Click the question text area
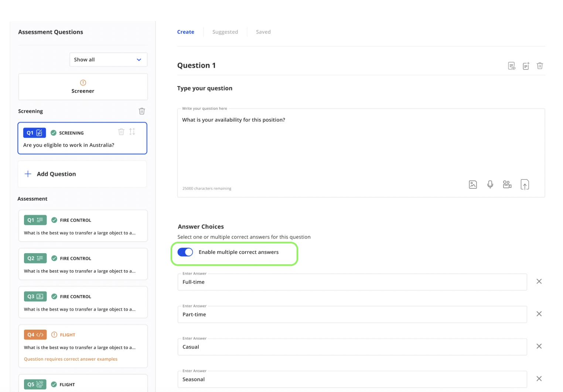The width and height of the screenshot is (563, 392). (x=361, y=153)
